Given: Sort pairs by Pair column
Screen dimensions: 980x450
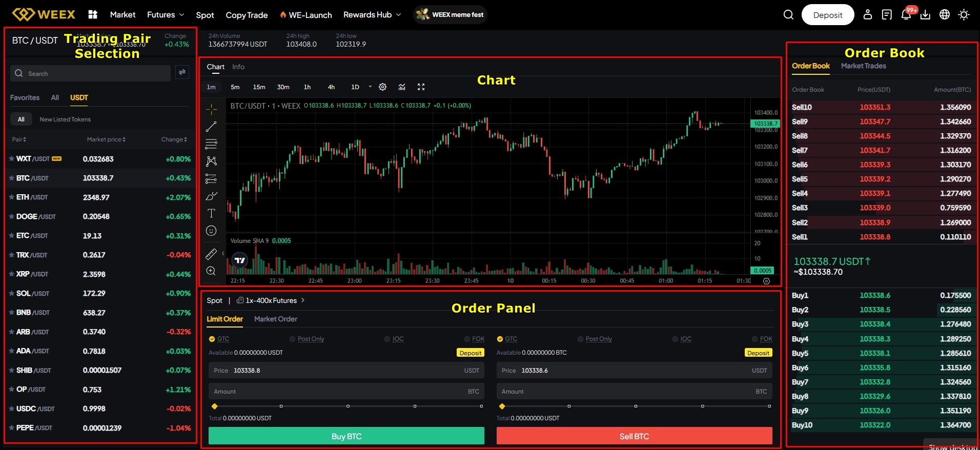Looking at the screenshot, I should pyautogui.click(x=19, y=139).
